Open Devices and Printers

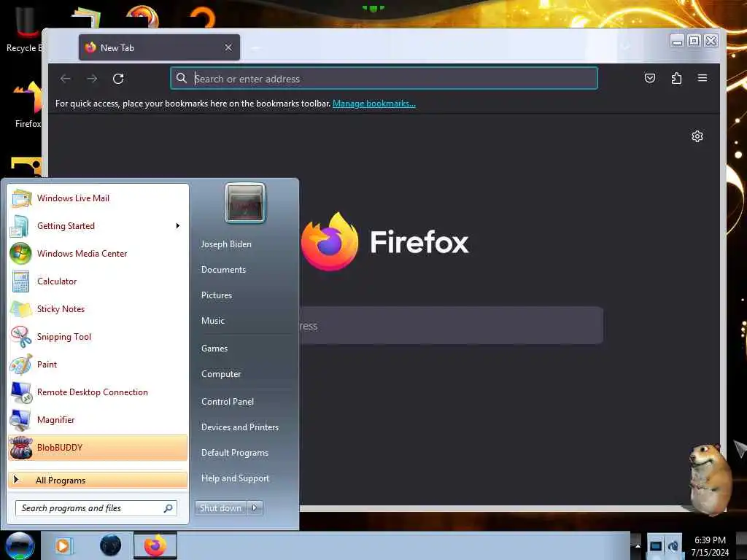(240, 427)
